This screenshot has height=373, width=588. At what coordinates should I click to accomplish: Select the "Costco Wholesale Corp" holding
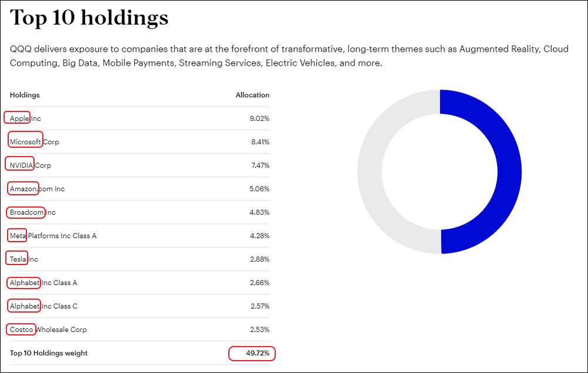[x=48, y=330]
